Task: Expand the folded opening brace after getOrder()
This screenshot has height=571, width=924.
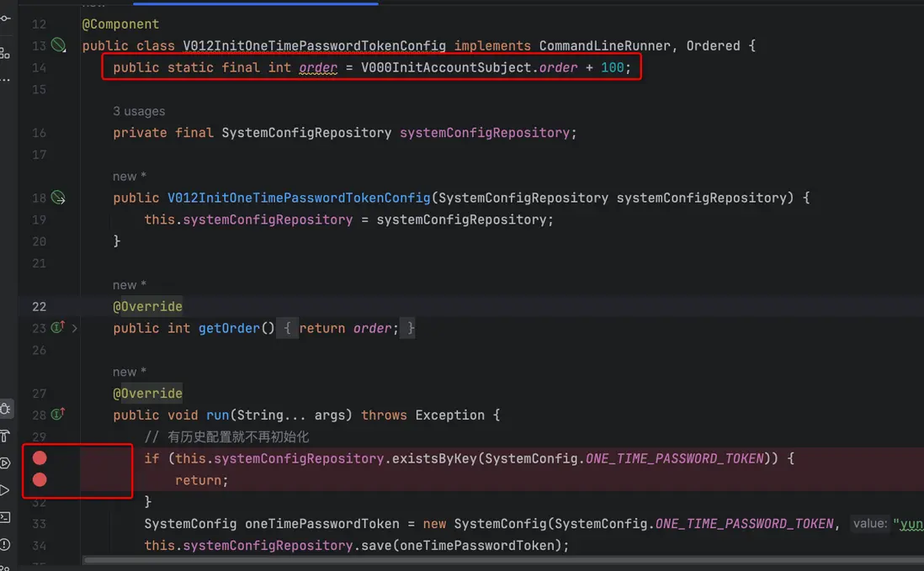Action: tap(287, 329)
